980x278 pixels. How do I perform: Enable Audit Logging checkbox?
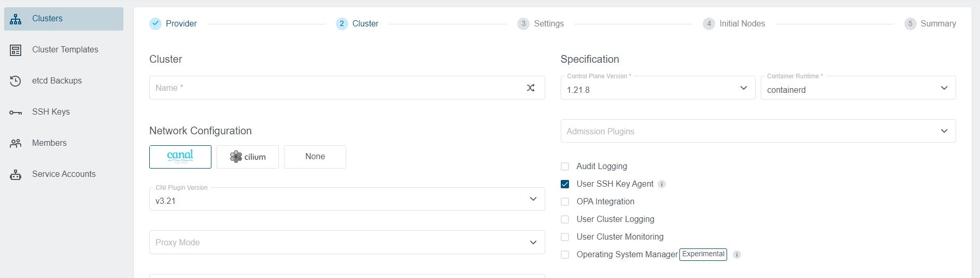[x=565, y=166]
